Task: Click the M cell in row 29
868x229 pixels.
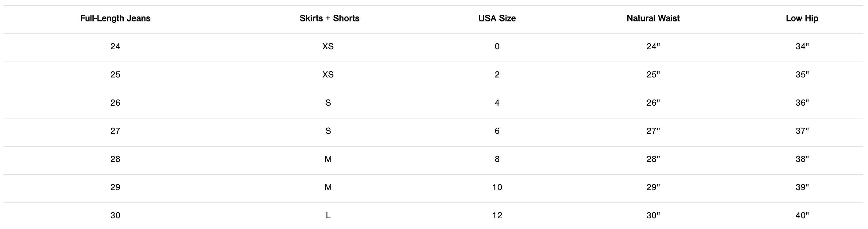Action: [x=328, y=187]
